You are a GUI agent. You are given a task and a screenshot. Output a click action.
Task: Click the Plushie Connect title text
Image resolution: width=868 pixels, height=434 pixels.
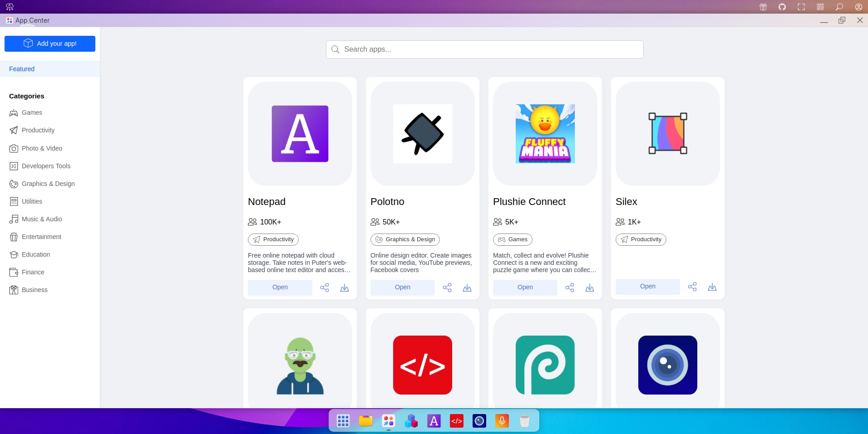[x=529, y=202]
